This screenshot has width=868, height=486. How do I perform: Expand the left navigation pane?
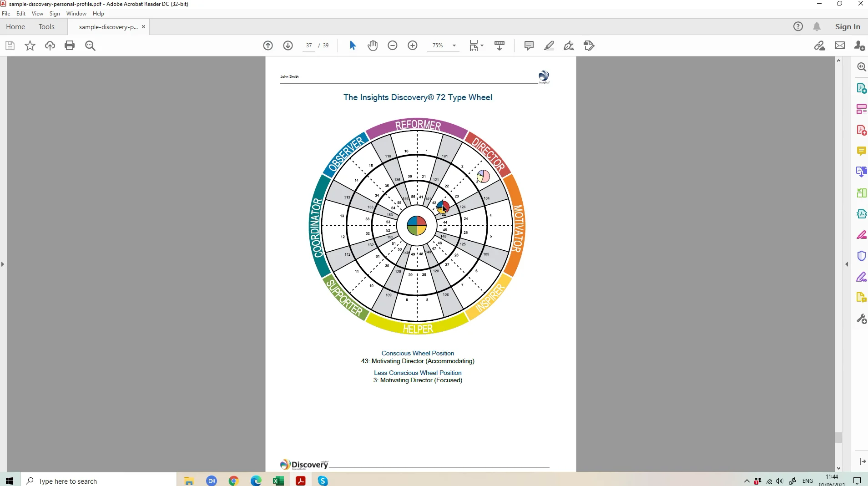pyautogui.click(x=2, y=265)
